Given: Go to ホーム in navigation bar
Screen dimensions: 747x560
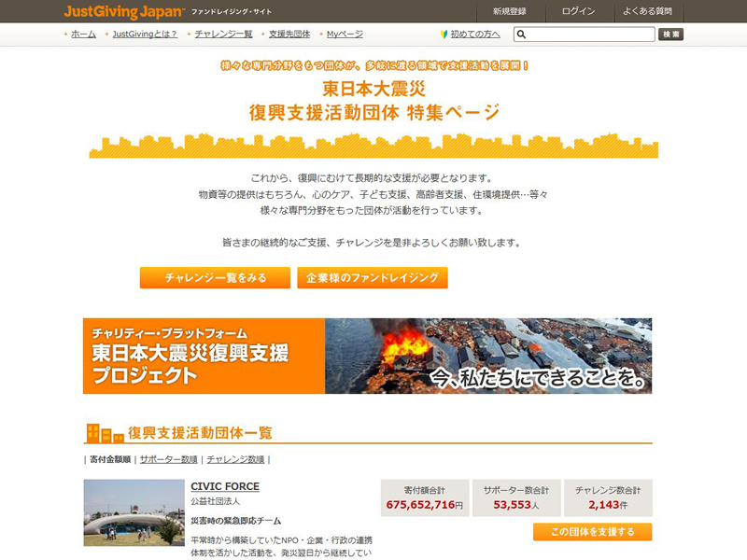Looking at the screenshot, I should 83,35.
